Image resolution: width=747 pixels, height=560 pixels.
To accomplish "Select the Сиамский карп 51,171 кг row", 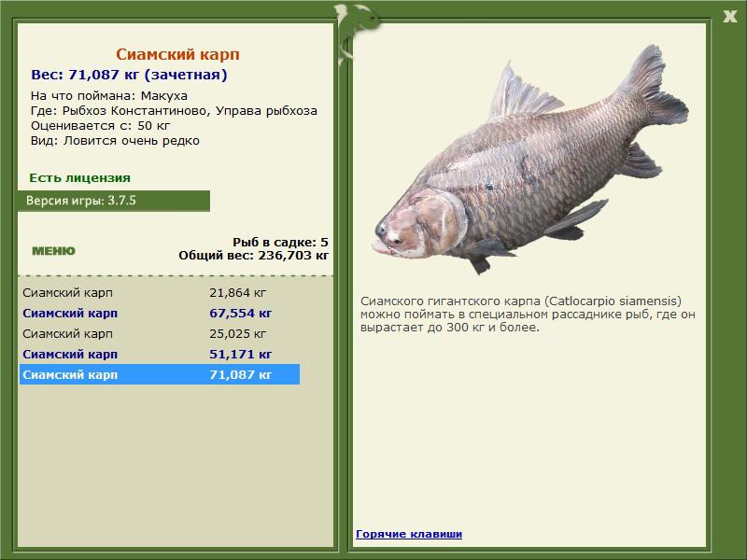I will click(160, 354).
